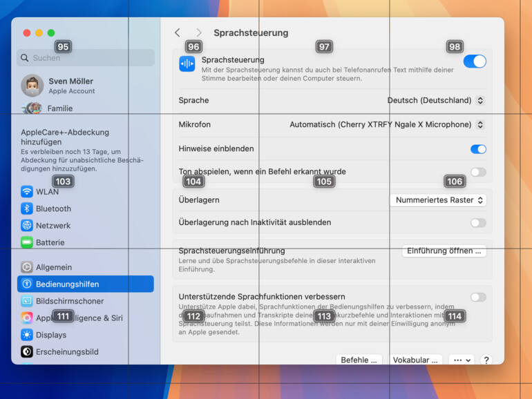Select Allgemein in the sidebar

click(86, 267)
